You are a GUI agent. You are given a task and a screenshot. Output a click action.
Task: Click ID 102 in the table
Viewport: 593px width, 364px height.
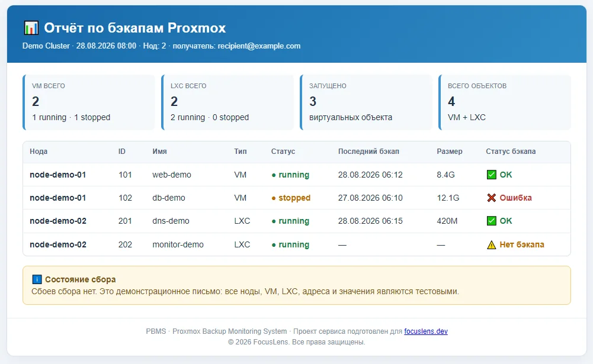[x=125, y=198]
